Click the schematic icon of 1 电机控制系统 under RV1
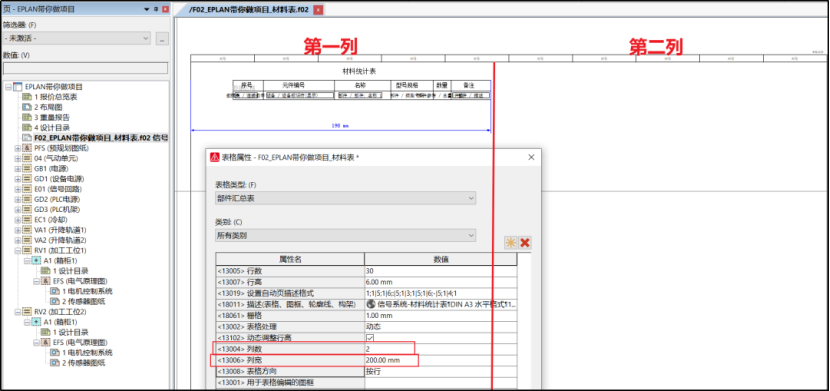This screenshot has width=830, height=391. click(55, 291)
